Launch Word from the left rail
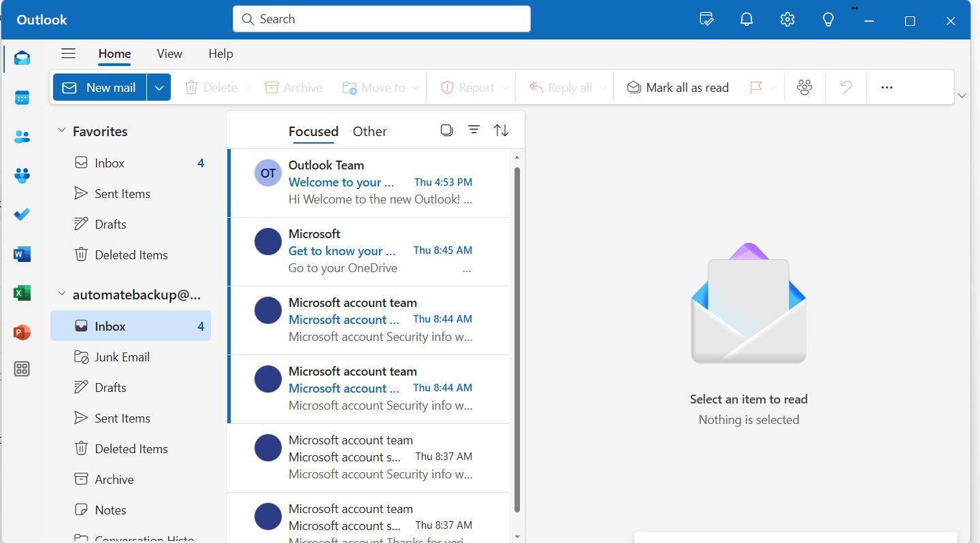This screenshot has height=543, width=980. click(22, 254)
